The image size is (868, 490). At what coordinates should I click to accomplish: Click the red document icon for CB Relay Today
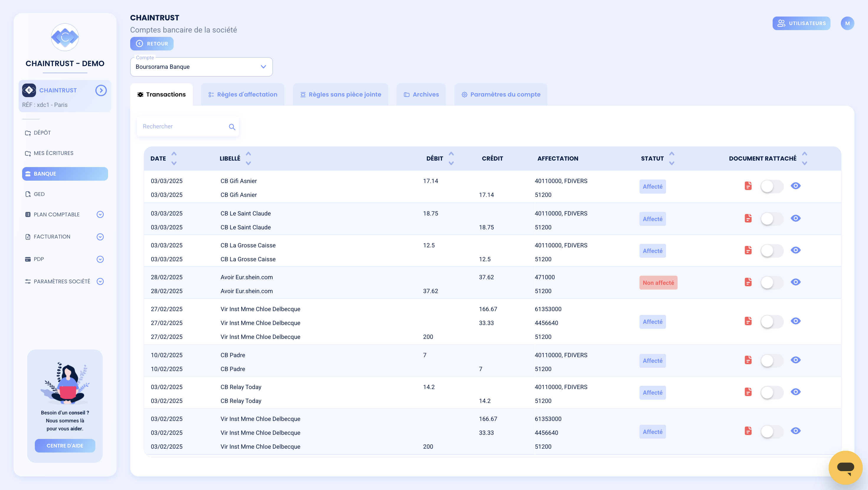point(748,392)
